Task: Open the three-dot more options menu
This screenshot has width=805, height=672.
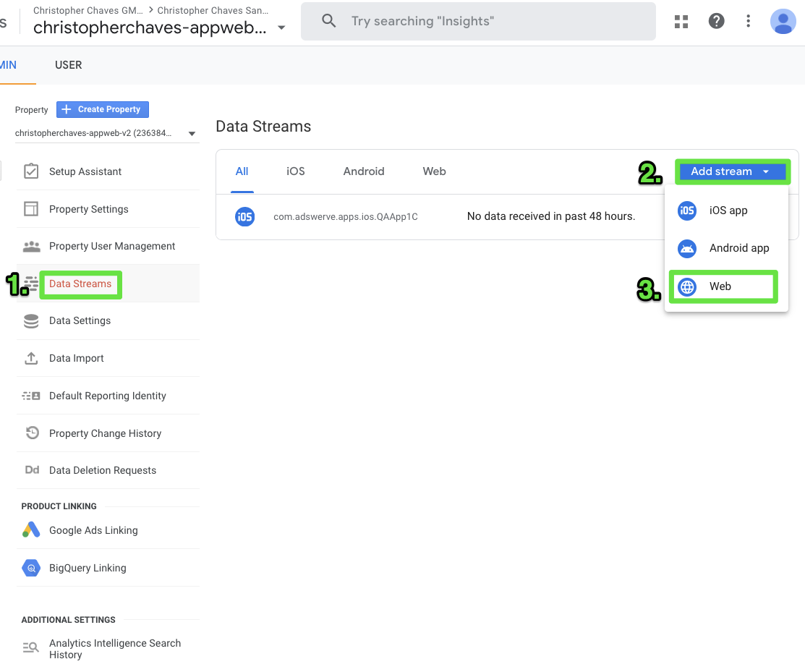Action: (748, 21)
